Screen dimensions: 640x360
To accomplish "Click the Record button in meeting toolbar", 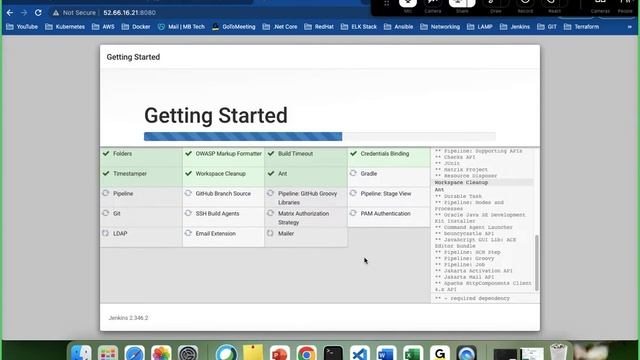I will coord(525,5).
